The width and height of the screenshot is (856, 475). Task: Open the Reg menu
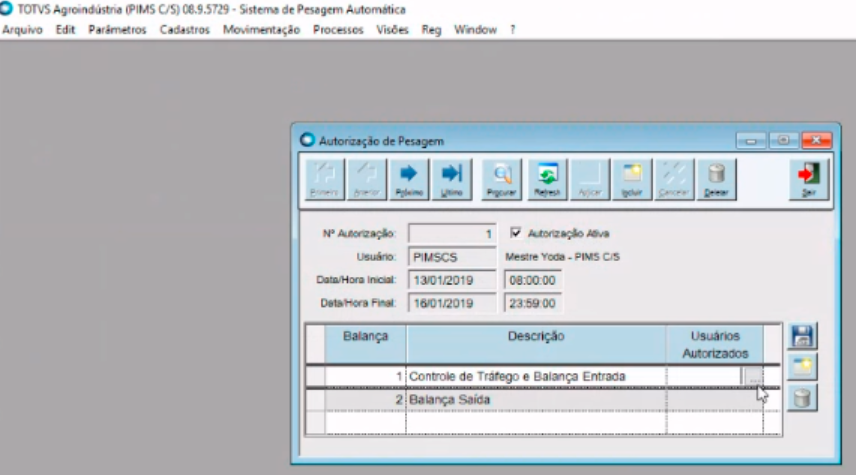(431, 30)
